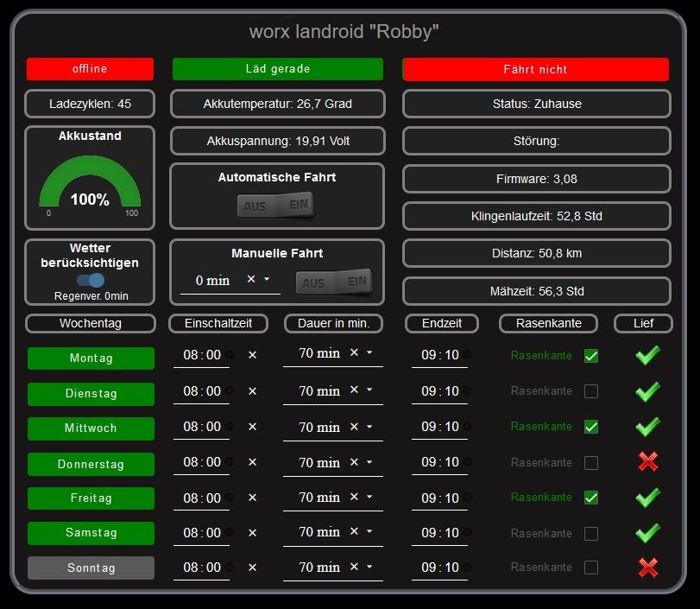700x609 pixels.
Task: Clear the Freitag duration value
Action: click(354, 497)
